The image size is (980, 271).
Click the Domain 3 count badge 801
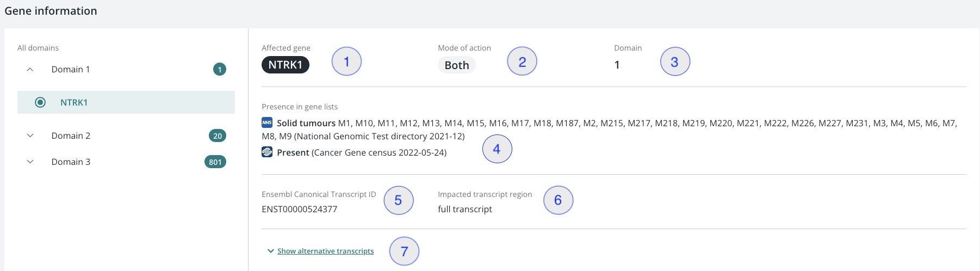(x=215, y=162)
